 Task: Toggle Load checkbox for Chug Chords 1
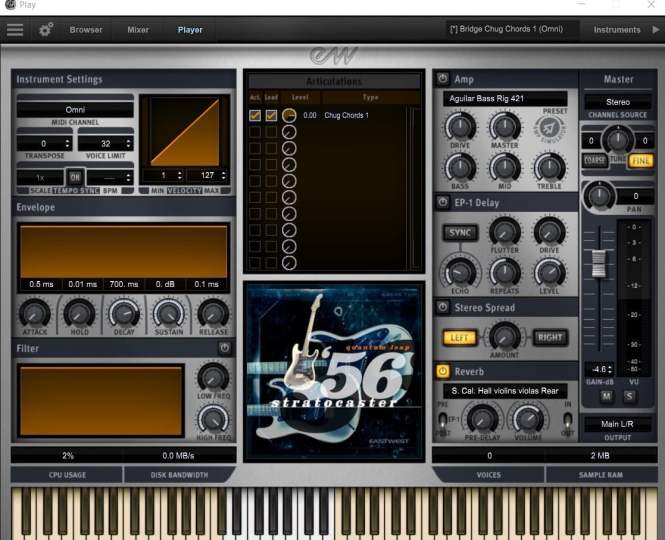tap(271, 115)
